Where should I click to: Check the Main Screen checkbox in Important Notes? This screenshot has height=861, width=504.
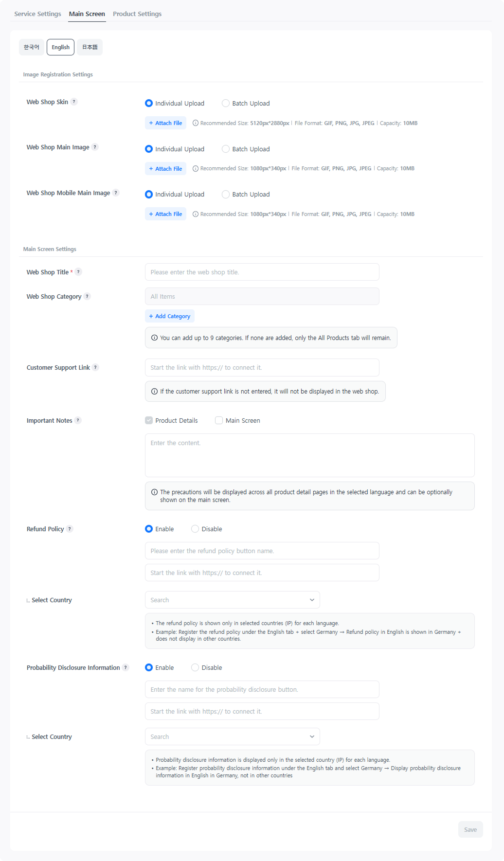click(219, 420)
